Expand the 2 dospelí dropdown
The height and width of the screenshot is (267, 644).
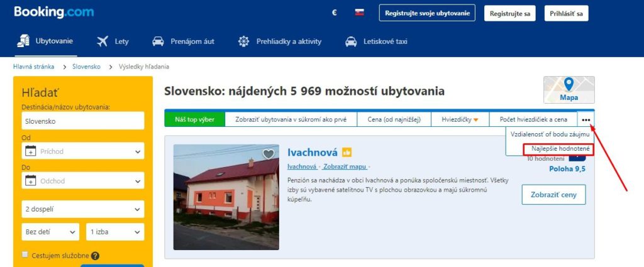pos(83,209)
